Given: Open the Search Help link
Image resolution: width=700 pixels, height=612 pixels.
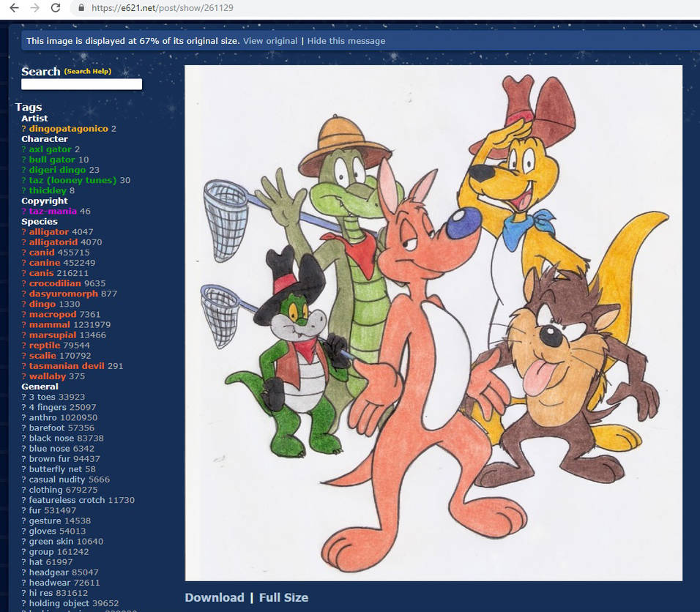Looking at the screenshot, I should [x=88, y=72].
